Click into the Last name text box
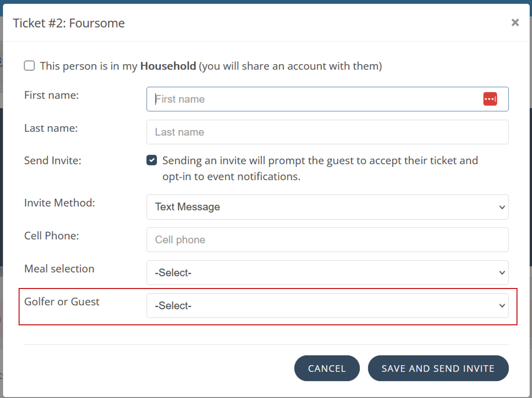The image size is (532, 398). (327, 132)
